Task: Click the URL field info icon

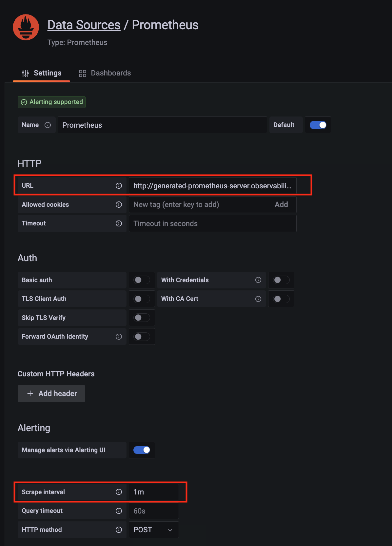Action: tap(119, 186)
